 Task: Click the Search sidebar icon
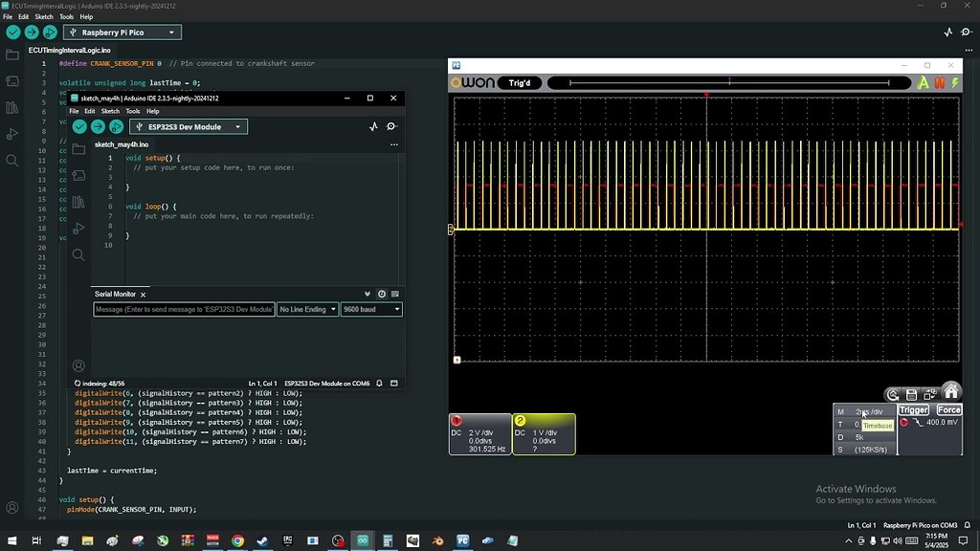pyautogui.click(x=12, y=160)
